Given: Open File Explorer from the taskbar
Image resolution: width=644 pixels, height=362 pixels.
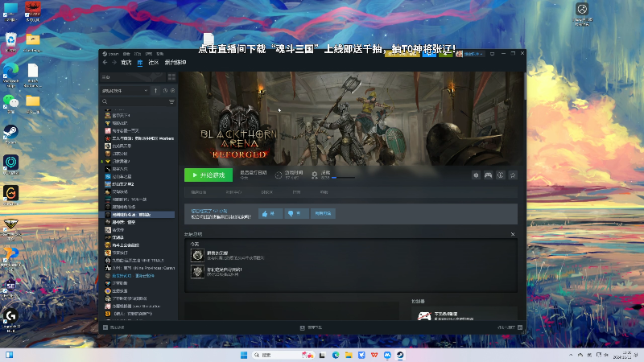Looking at the screenshot, I should [349, 355].
